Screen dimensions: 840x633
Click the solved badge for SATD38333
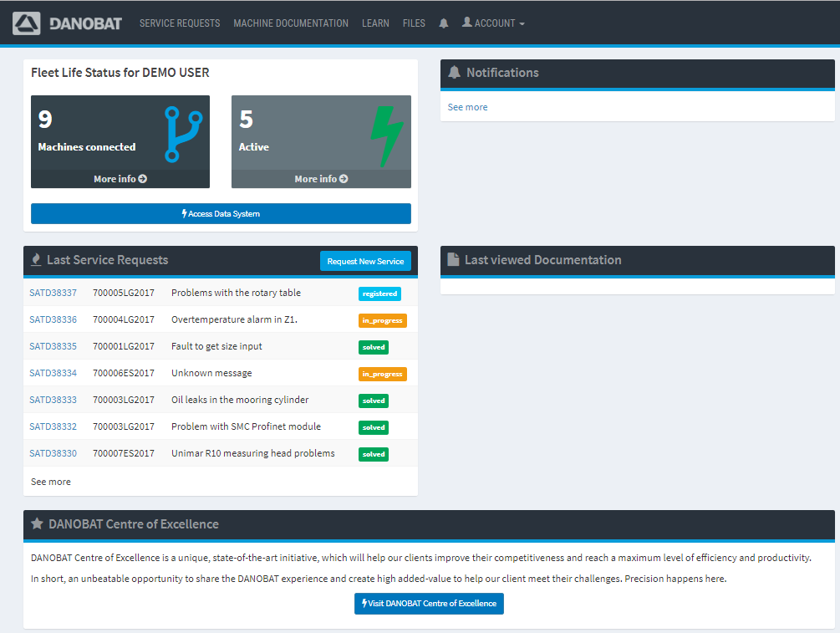click(x=374, y=401)
